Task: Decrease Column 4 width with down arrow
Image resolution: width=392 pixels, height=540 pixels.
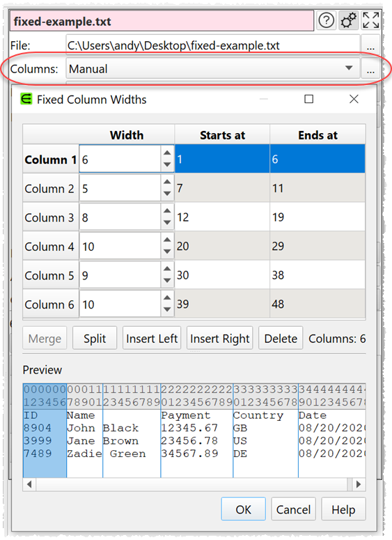Action: pyautogui.click(x=167, y=252)
